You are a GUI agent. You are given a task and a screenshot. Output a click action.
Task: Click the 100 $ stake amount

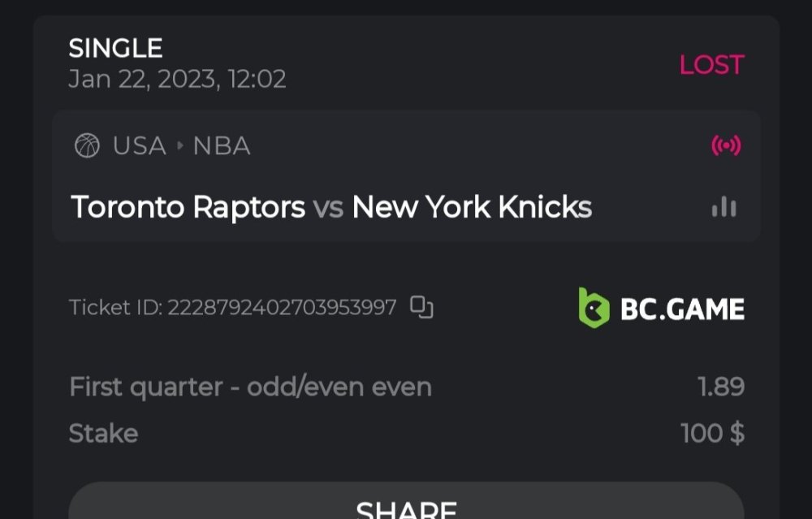[712, 434]
